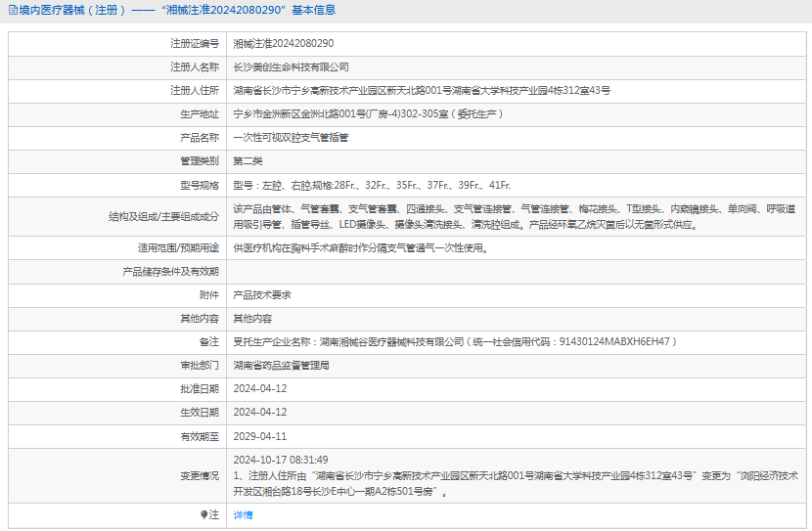Click the 注册人住所 address value
Screen dimensions: 812x531
pyautogui.click(x=422, y=91)
